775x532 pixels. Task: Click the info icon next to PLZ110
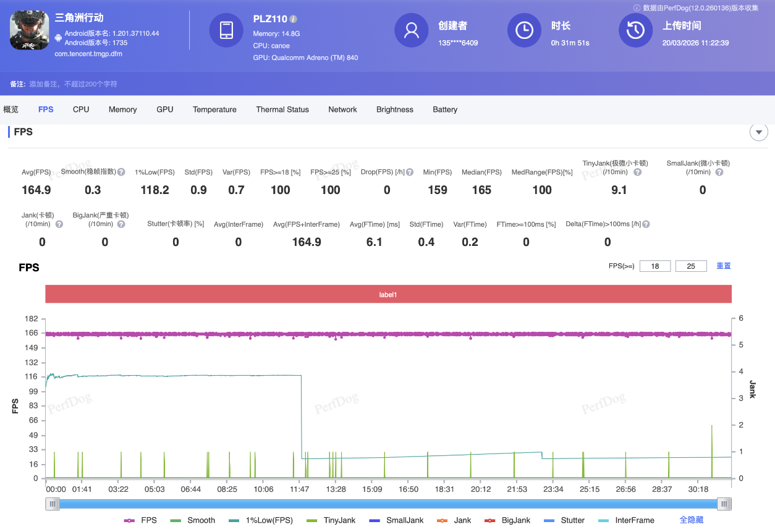pos(294,19)
